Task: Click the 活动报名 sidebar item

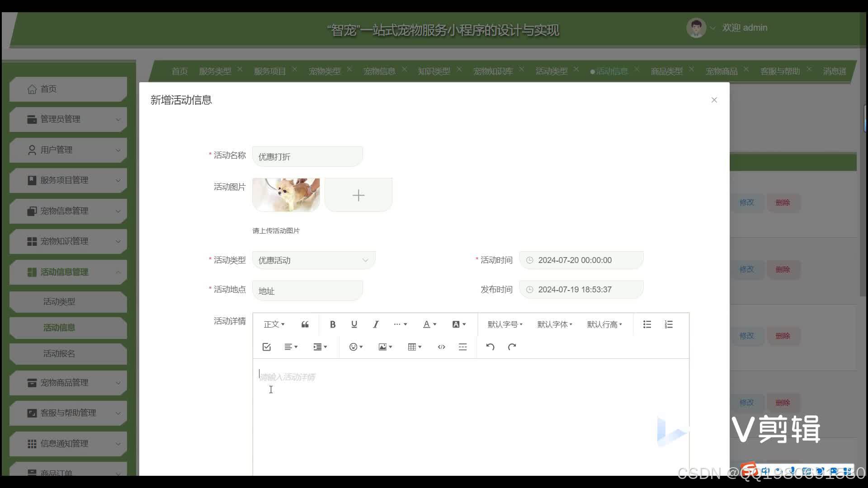Action: tap(59, 353)
